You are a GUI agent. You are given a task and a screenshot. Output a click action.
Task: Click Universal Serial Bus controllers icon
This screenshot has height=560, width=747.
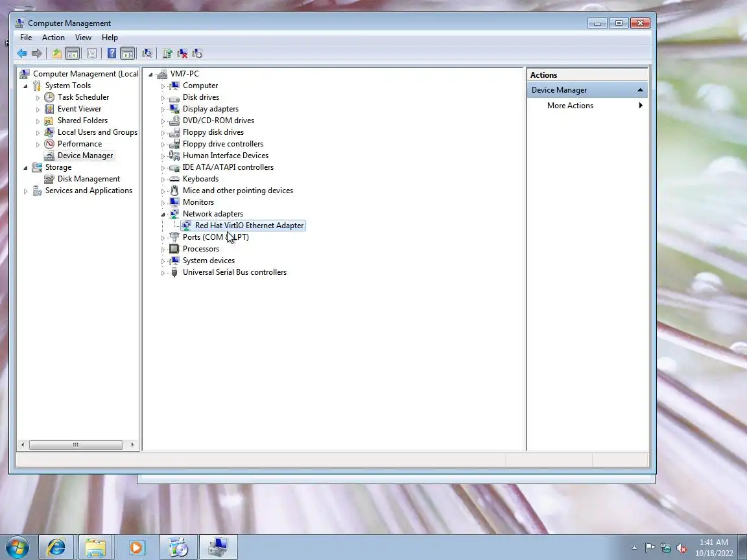click(174, 272)
